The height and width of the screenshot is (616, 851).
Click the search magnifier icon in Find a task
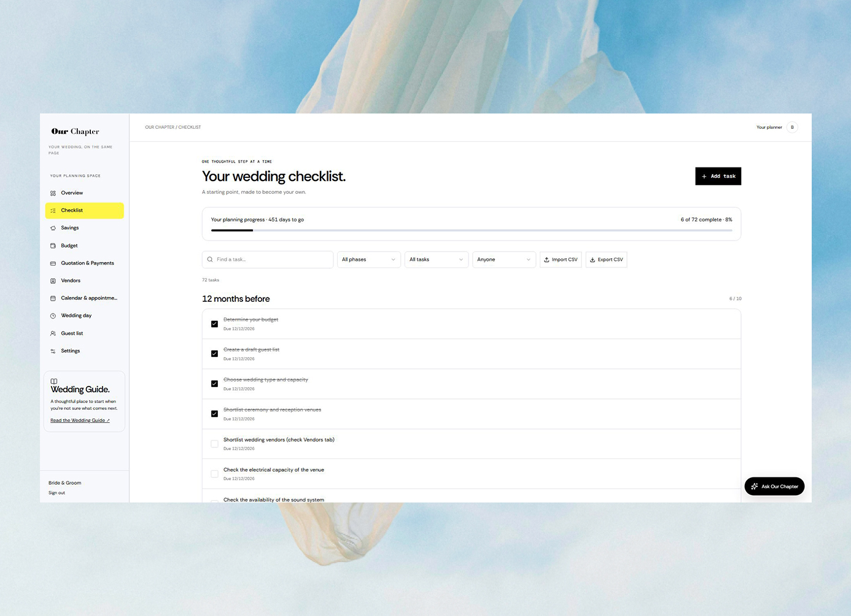click(210, 260)
